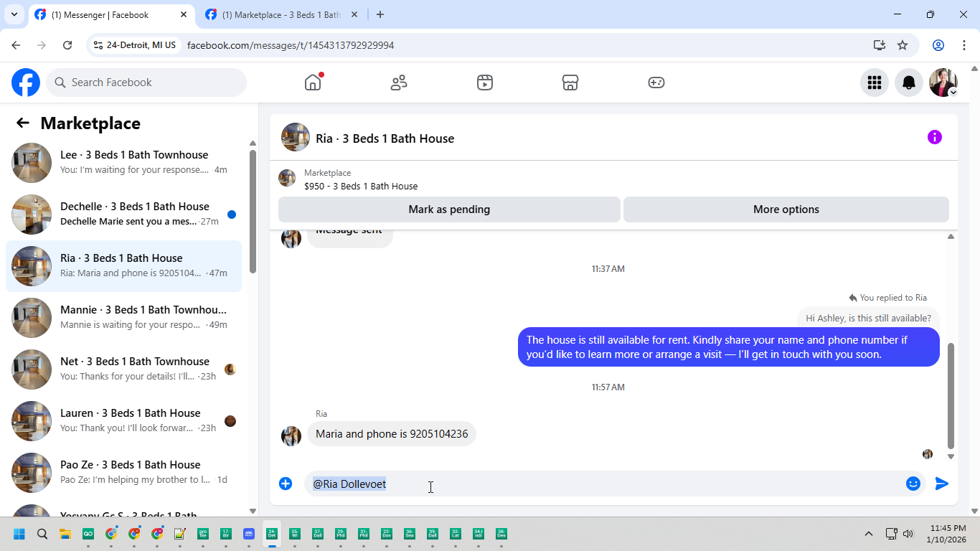Image resolution: width=980 pixels, height=551 pixels.
Task: Open the Facebook logo home link
Action: 26,83
